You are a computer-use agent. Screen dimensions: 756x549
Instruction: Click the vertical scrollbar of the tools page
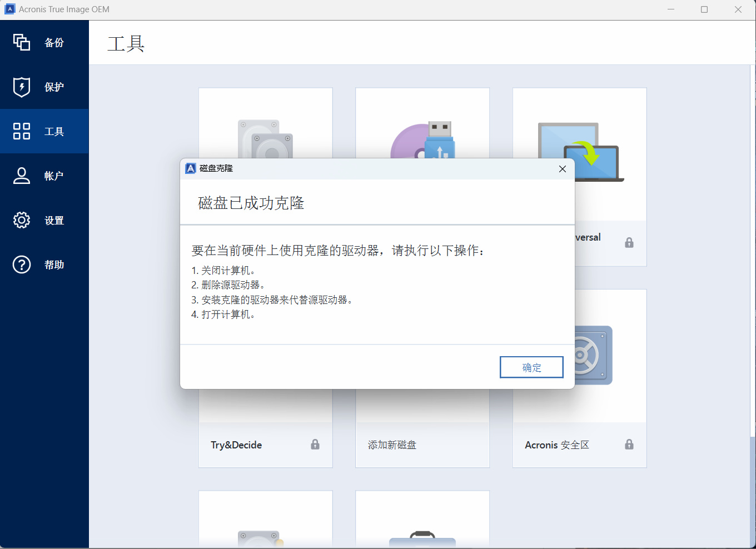(x=753, y=250)
